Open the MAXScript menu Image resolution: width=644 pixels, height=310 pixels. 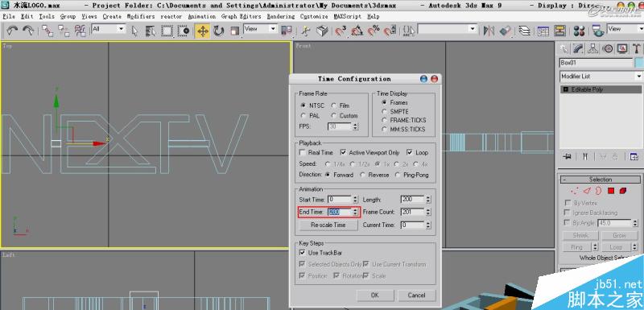[348, 16]
